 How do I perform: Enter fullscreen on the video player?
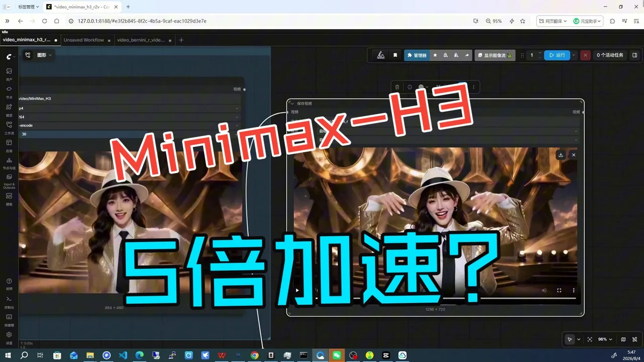559,290
